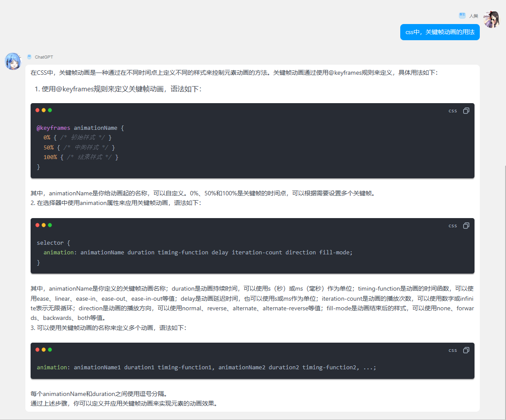The height and width of the screenshot is (420, 506).
Task: Select the blue user message bubble
Action: click(440, 32)
